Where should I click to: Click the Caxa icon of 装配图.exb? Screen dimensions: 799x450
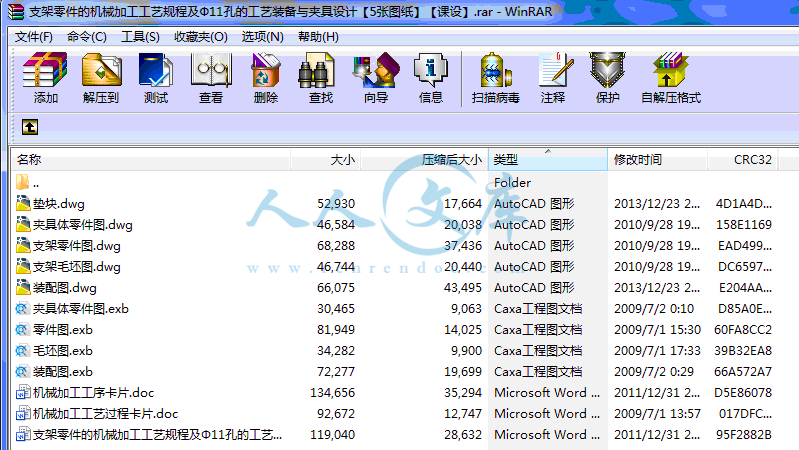pyautogui.click(x=22, y=371)
